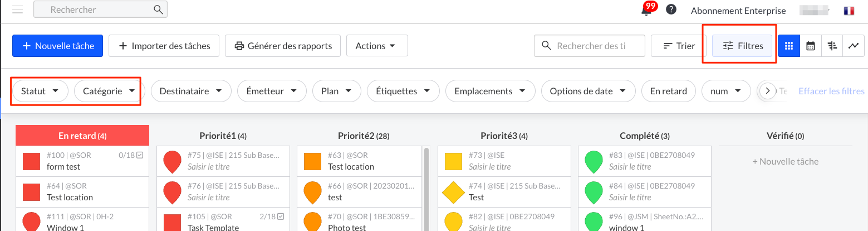Viewport: 868px width, 231px height.
Task: Click checklist icon on form test task
Action: (x=140, y=155)
